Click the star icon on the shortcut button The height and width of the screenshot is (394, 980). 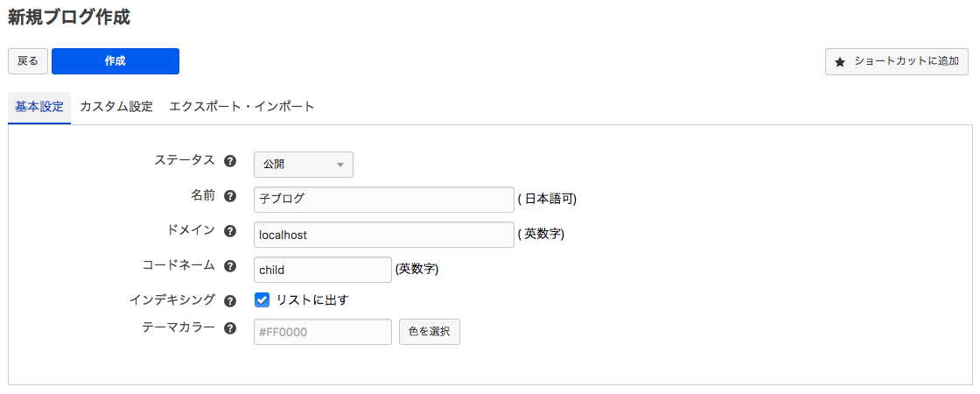(840, 62)
